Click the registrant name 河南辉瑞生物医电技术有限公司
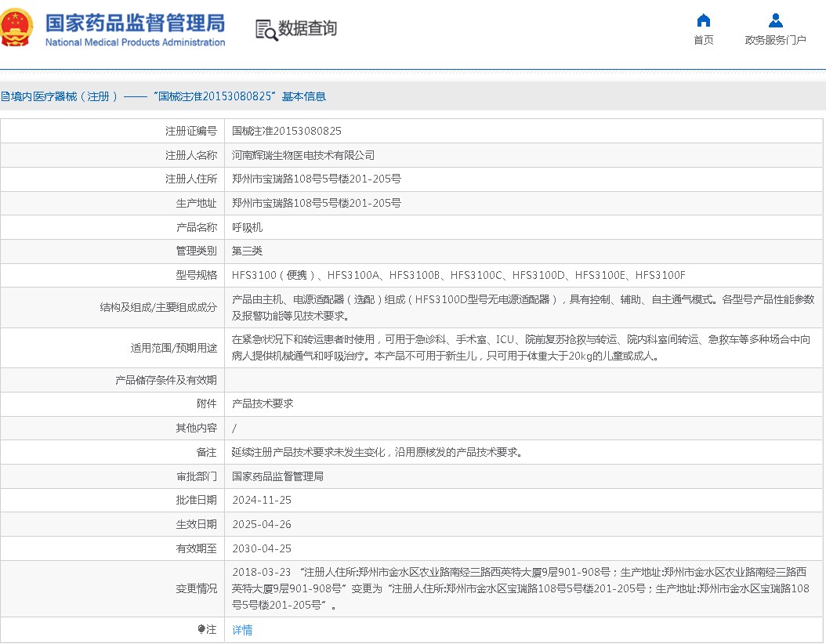The height and width of the screenshot is (644, 826). [303, 155]
